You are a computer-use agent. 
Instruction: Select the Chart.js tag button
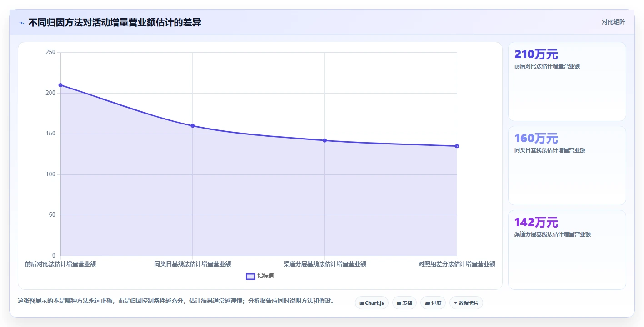371,303
